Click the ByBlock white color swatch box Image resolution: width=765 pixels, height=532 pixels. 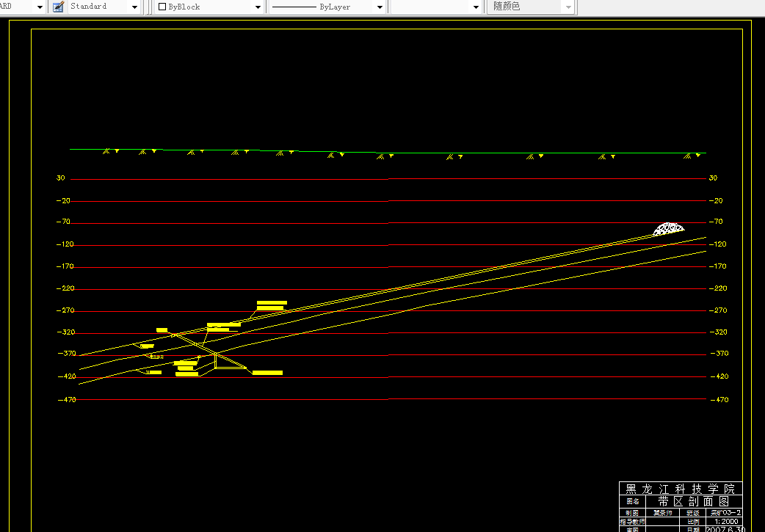[162, 7]
